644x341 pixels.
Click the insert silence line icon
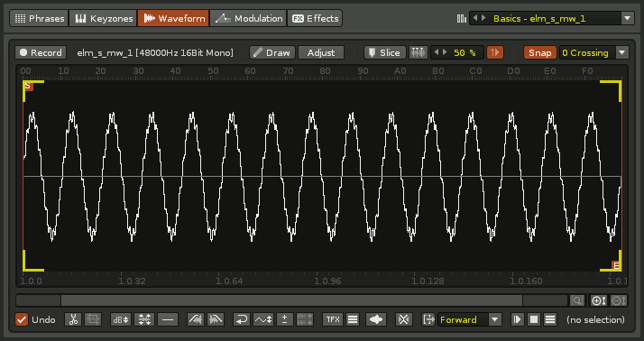pyautogui.click(x=168, y=319)
